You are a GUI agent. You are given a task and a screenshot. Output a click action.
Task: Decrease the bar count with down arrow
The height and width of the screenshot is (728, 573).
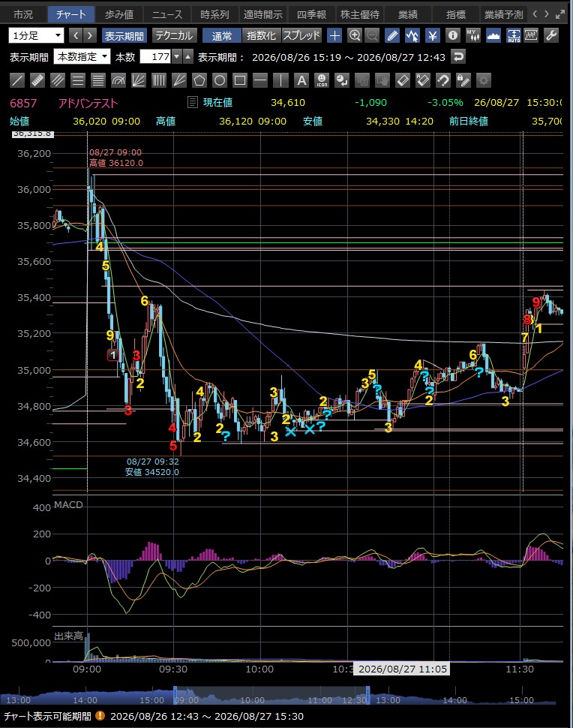click(177, 56)
